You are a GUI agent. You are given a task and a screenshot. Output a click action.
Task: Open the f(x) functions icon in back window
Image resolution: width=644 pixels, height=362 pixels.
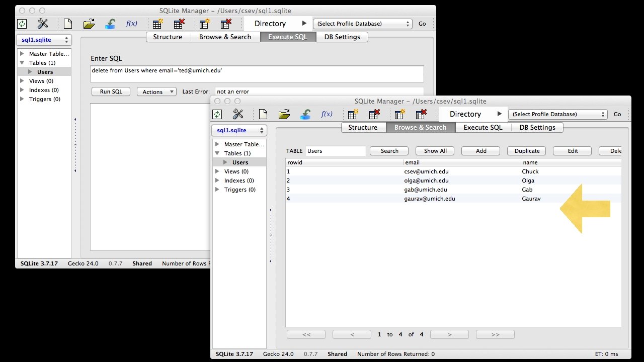coord(132,24)
